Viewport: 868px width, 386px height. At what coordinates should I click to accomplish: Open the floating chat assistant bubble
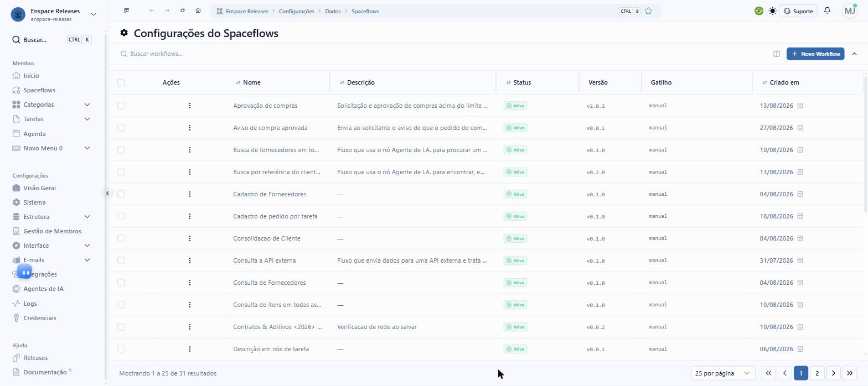click(x=24, y=272)
